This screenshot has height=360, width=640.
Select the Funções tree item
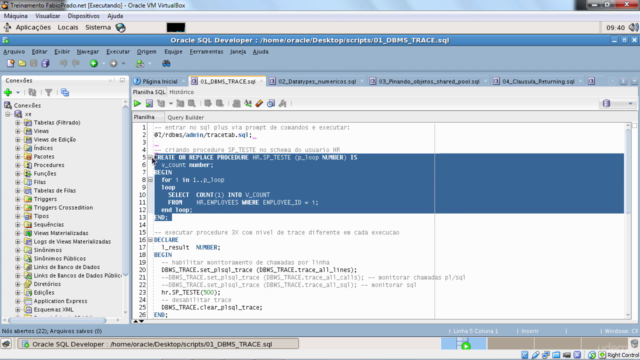coord(45,173)
